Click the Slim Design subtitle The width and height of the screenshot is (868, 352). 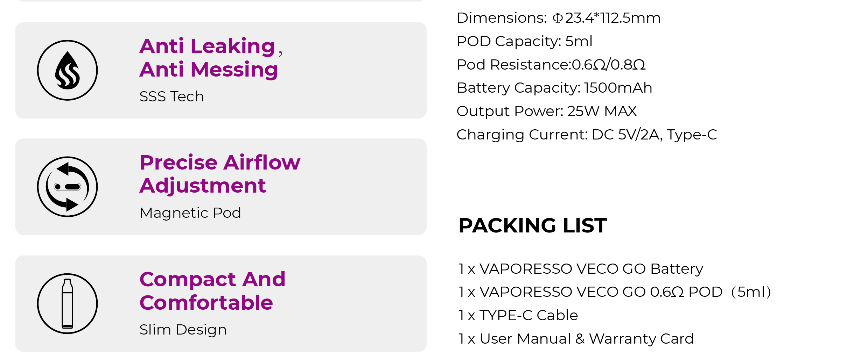183,330
